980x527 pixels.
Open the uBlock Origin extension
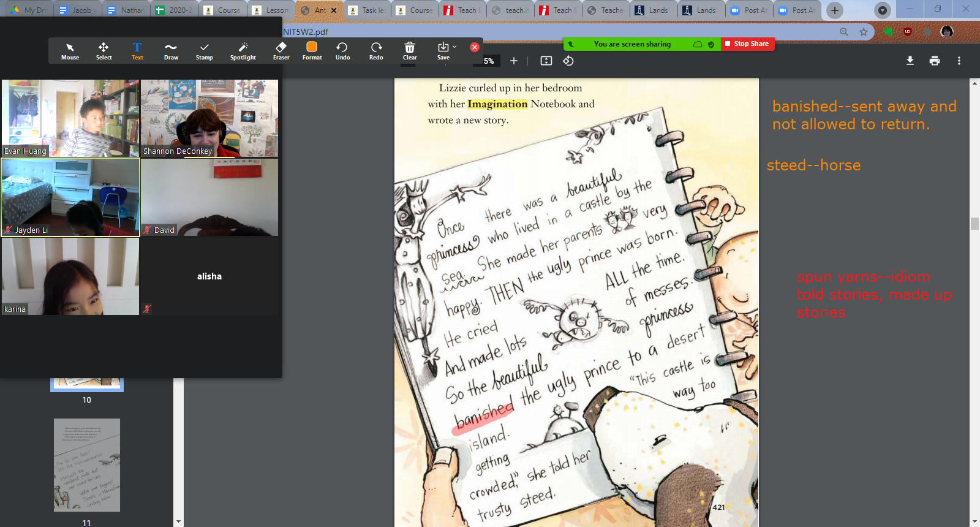pyautogui.click(x=908, y=32)
